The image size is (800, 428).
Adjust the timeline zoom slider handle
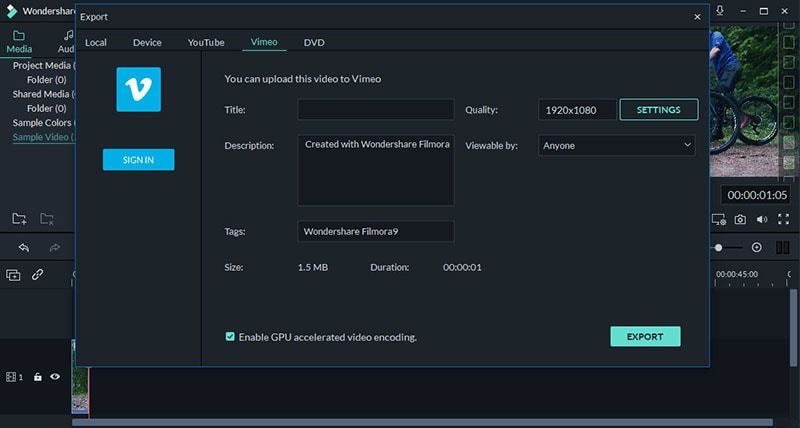pyautogui.click(x=718, y=247)
